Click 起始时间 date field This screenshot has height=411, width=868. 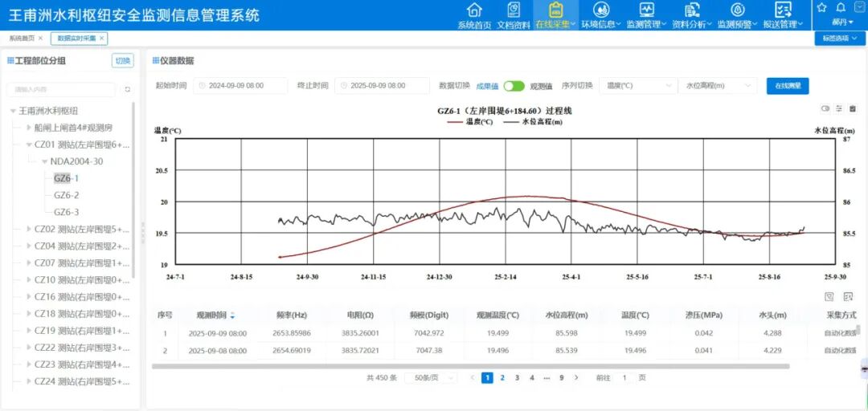tap(240, 86)
